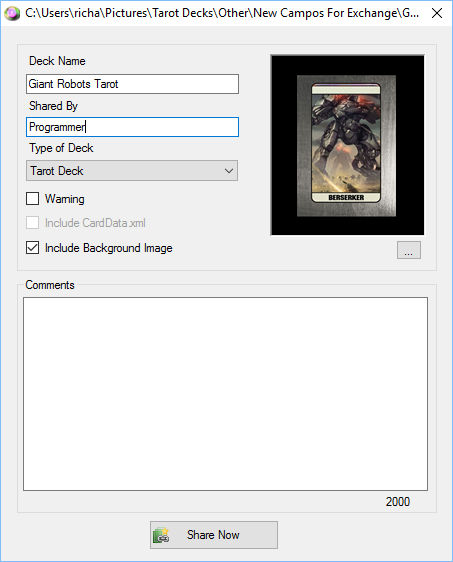The width and height of the screenshot is (453, 562).
Task: Click the Include Background Image label text
Action: 109,248
